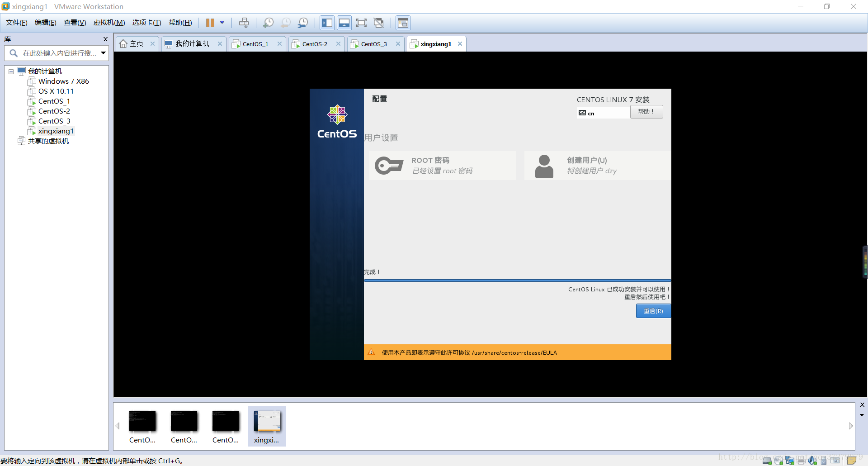
Task: Click the CD/DVD drive status icon
Action: [778, 461]
